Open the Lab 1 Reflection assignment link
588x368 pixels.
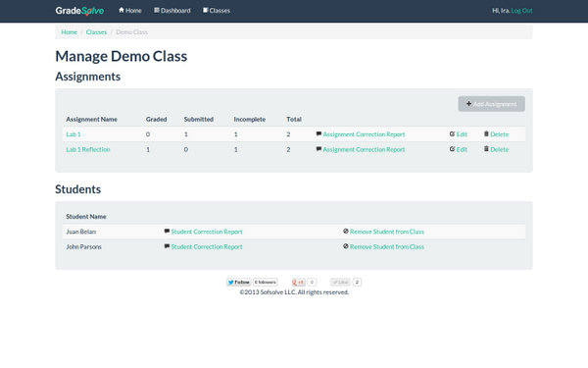[x=88, y=149]
